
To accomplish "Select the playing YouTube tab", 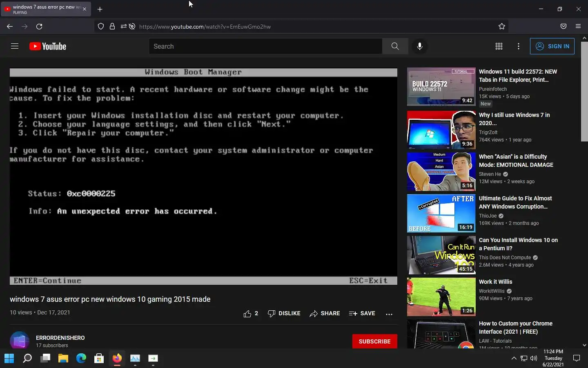I will tap(46, 9).
